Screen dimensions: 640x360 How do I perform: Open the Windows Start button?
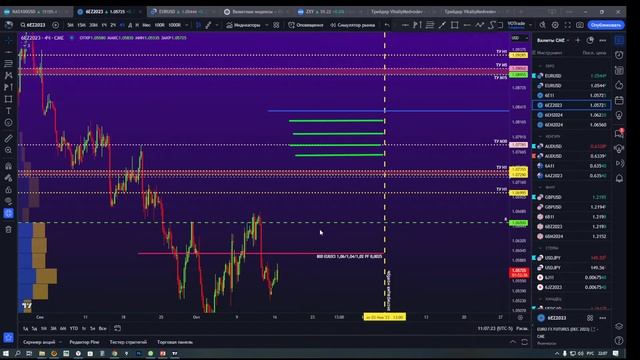tap(6, 353)
